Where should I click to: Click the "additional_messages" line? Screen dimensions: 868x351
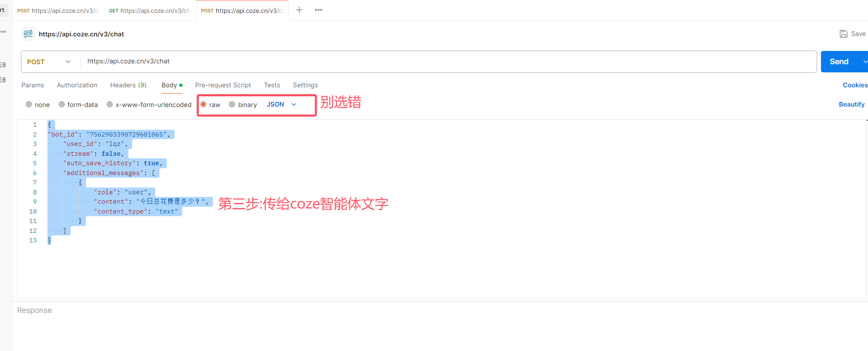coord(109,173)
